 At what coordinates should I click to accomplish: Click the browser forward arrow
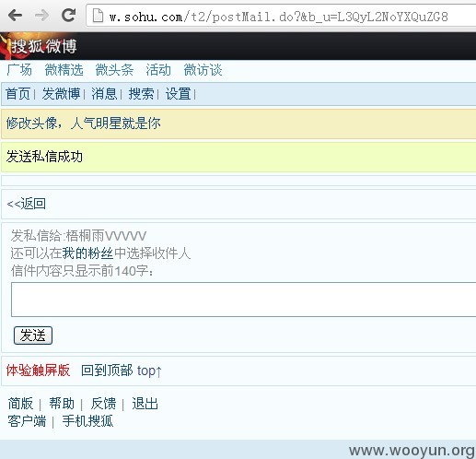41,15
